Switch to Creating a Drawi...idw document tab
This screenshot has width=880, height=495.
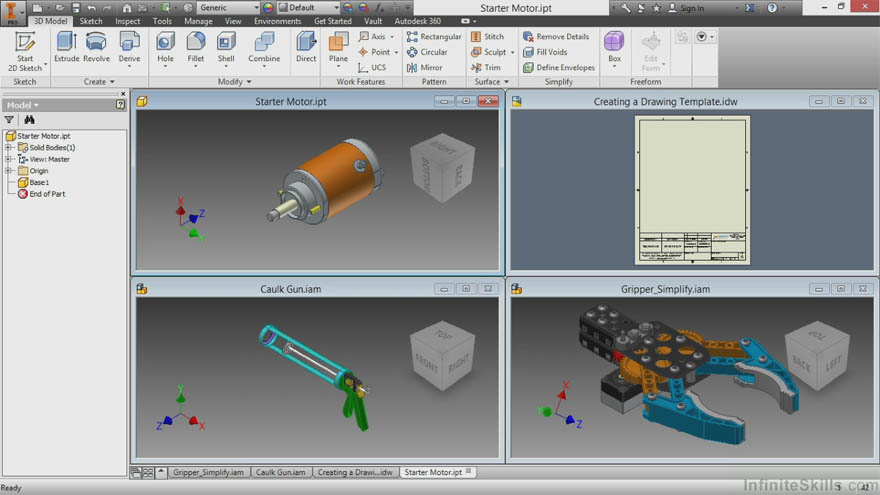[355, 473]
